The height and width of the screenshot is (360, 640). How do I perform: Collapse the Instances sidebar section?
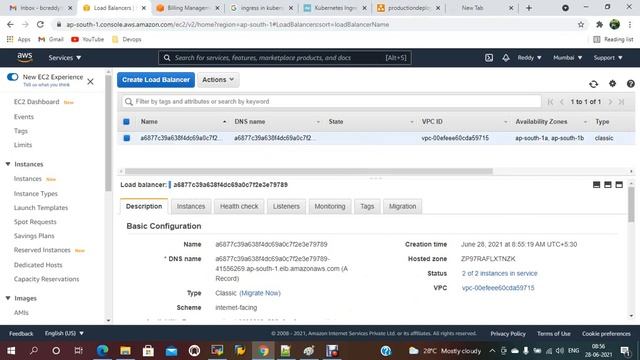point(8,164)
